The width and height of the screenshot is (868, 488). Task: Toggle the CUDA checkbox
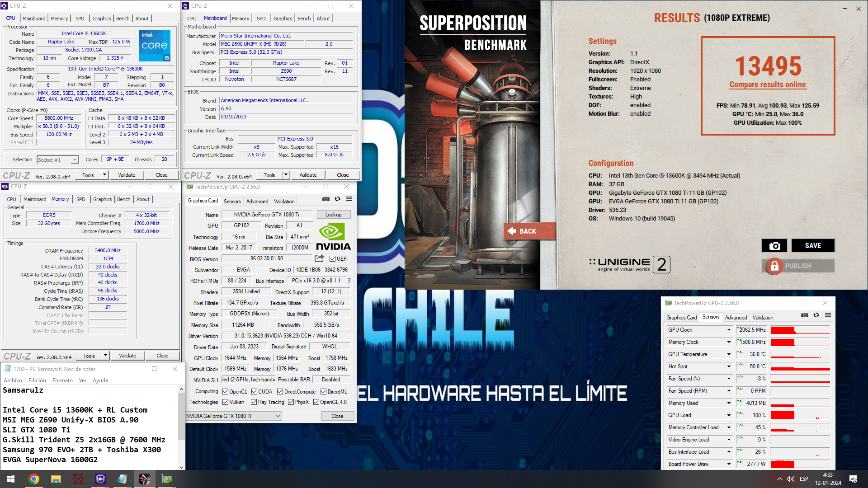tap(254, 392)
